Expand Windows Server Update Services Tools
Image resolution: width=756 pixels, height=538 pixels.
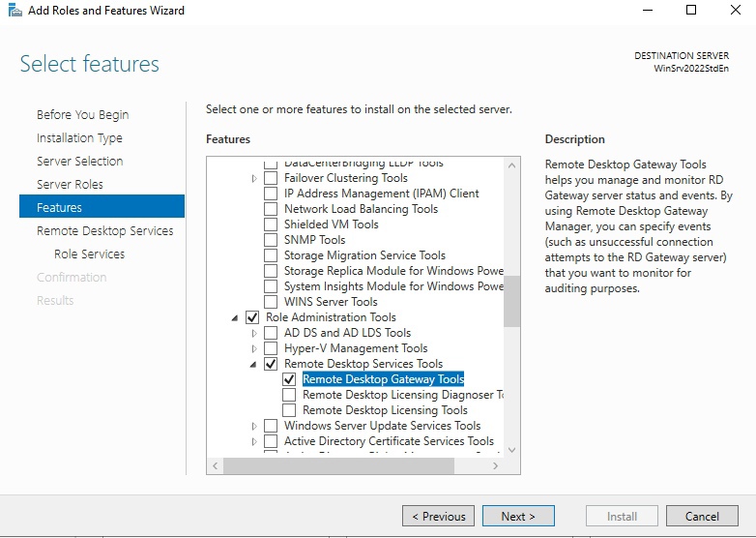click(x=254, y=426)
